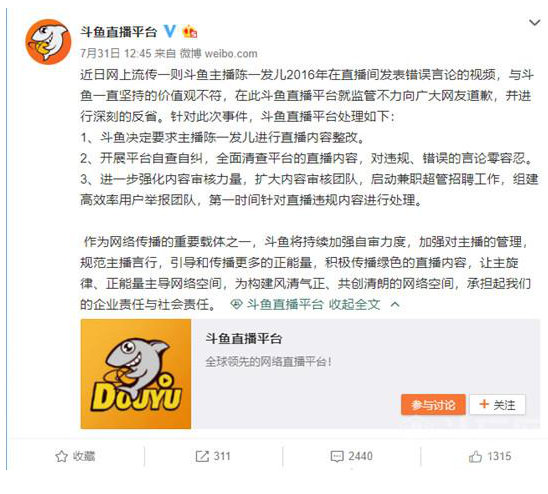Open 斗鱼直播平台 account name link

[118, 32]
